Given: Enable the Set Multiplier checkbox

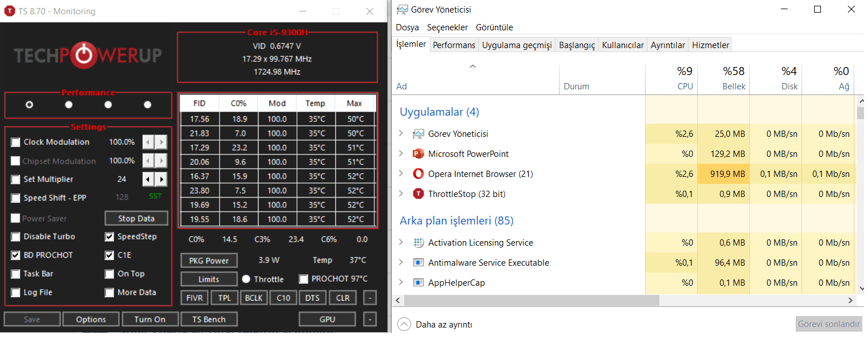Looking at the screenshot, I should point(15,179).
